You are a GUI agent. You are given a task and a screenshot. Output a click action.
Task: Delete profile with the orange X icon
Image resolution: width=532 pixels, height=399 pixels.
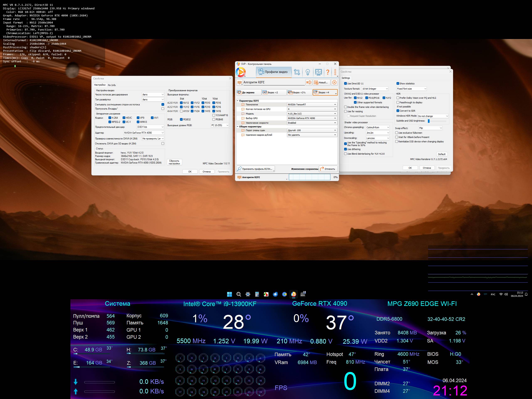334,83
